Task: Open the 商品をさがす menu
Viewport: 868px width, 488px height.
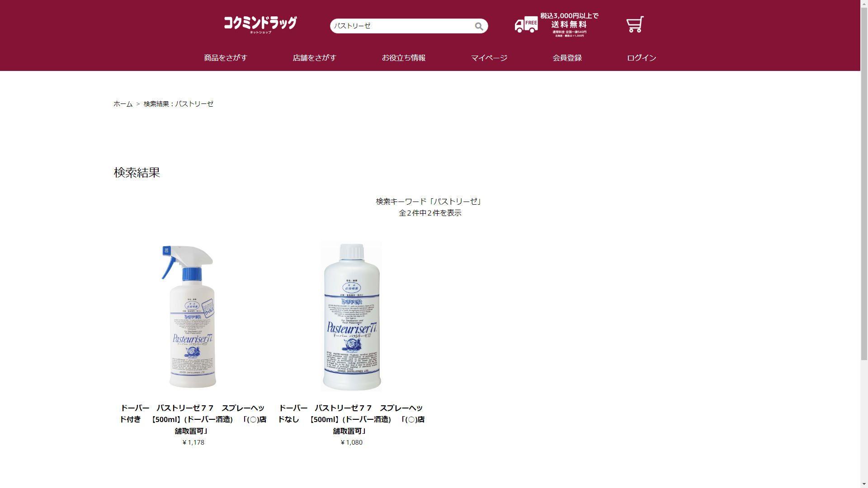Action: [226, 58]
